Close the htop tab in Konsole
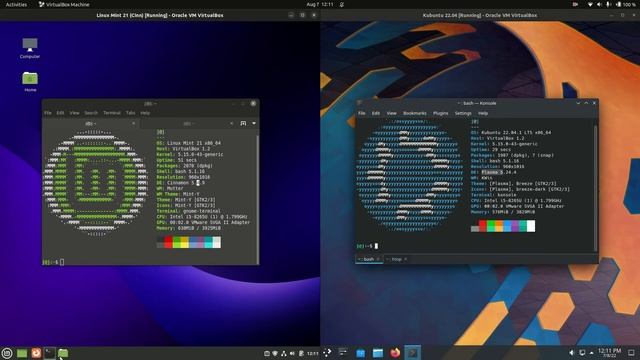This screenshot has width=640, height=360. click(x=405, y=259)
